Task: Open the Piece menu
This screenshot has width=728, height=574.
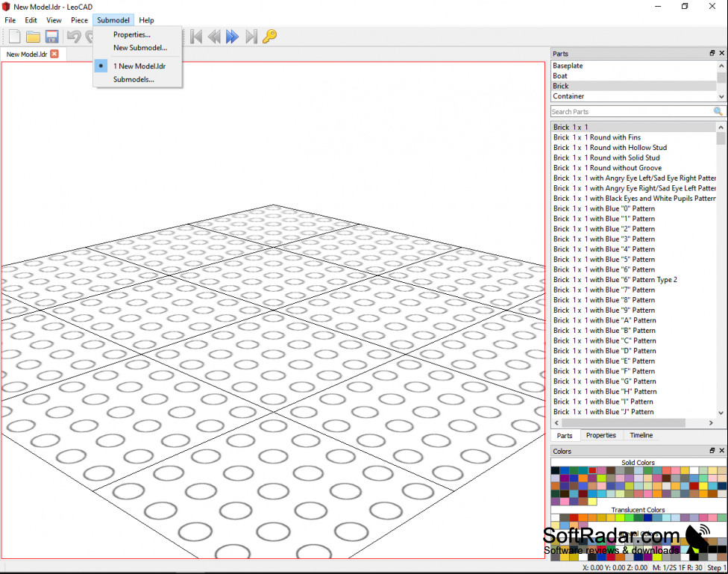Action: pyautogui.click(x=79, y=20)
